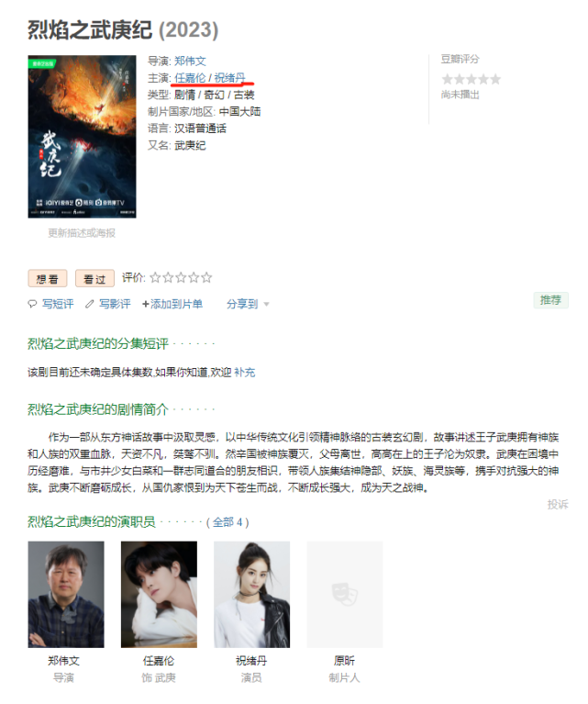Screen dimensions: 588x704
Task: Rate the show with the first star
Action: click(155, 278)
